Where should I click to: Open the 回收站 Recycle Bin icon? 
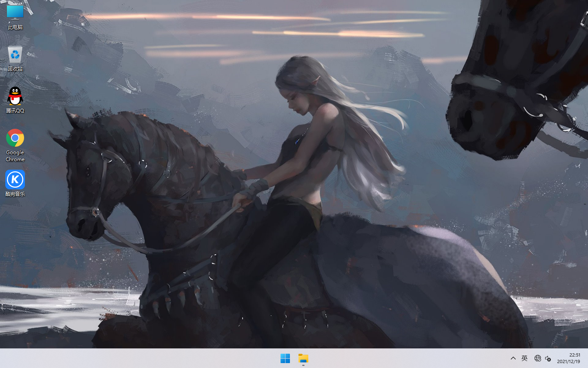[15, 59]
